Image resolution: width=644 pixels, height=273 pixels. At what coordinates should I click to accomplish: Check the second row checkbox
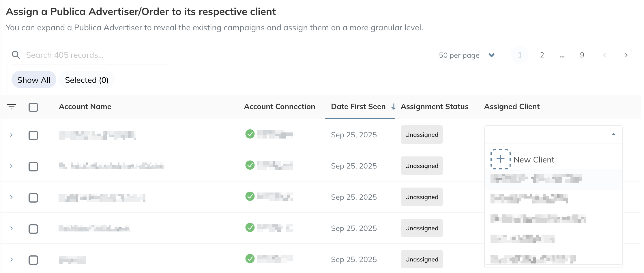pyautogui.click(x=33, y=167)
